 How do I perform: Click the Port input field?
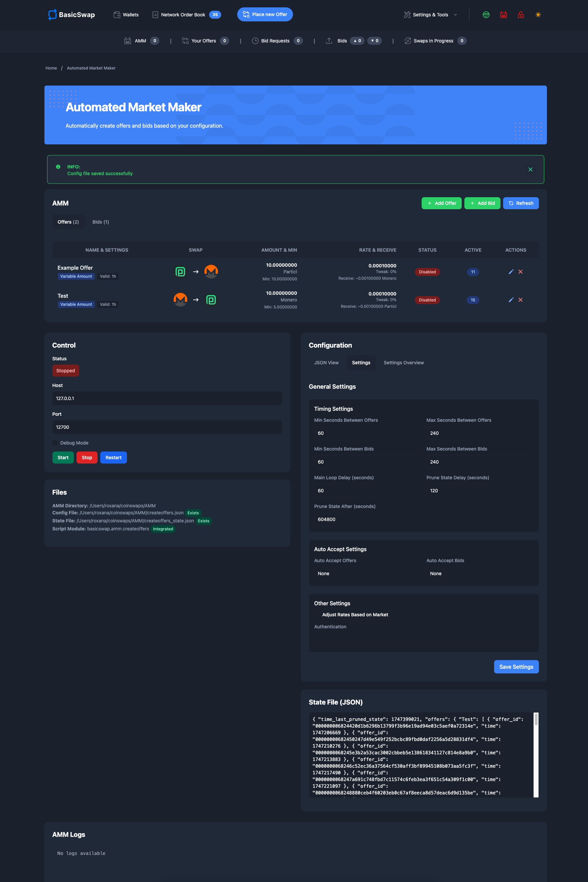pyautogui.click(x=167, y=427)
